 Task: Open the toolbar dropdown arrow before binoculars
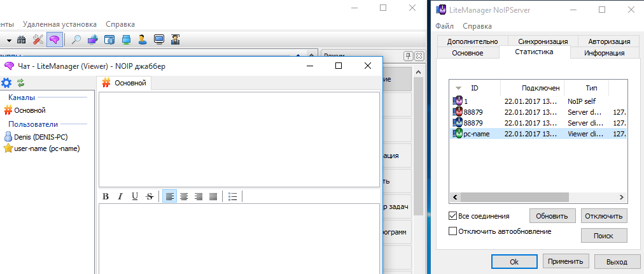9,40
